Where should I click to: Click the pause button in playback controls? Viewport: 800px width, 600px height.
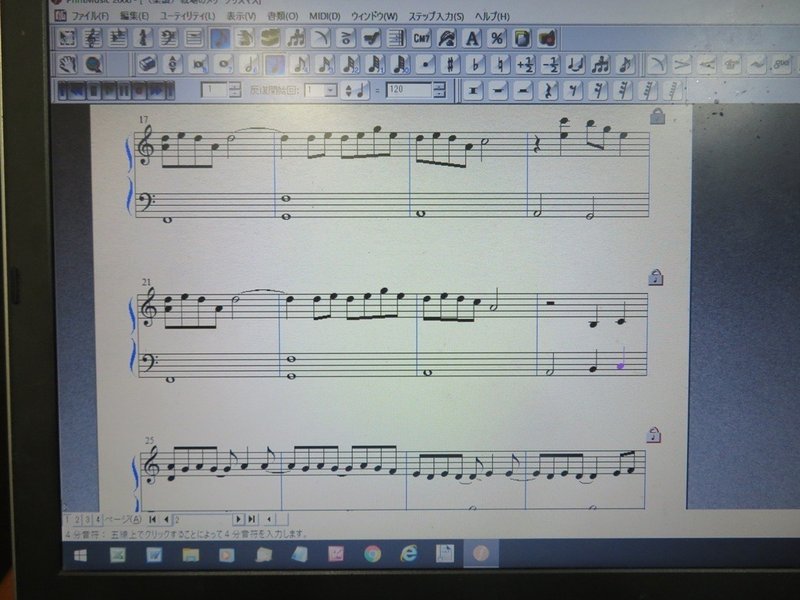[124, 91]
